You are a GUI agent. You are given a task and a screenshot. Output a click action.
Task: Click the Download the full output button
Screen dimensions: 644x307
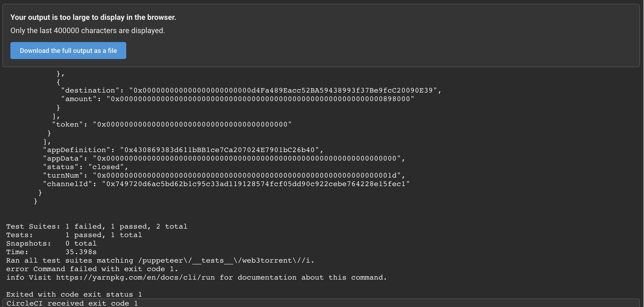pos(68,51)
